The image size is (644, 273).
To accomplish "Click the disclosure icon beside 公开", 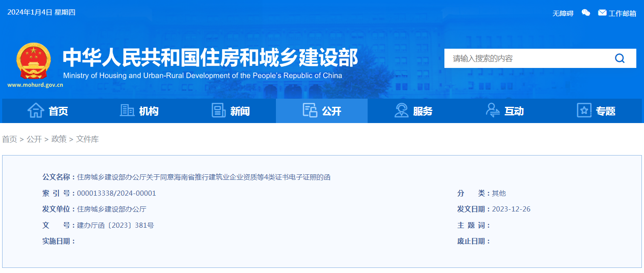I will pyautogui.click(x=310, y=110).
